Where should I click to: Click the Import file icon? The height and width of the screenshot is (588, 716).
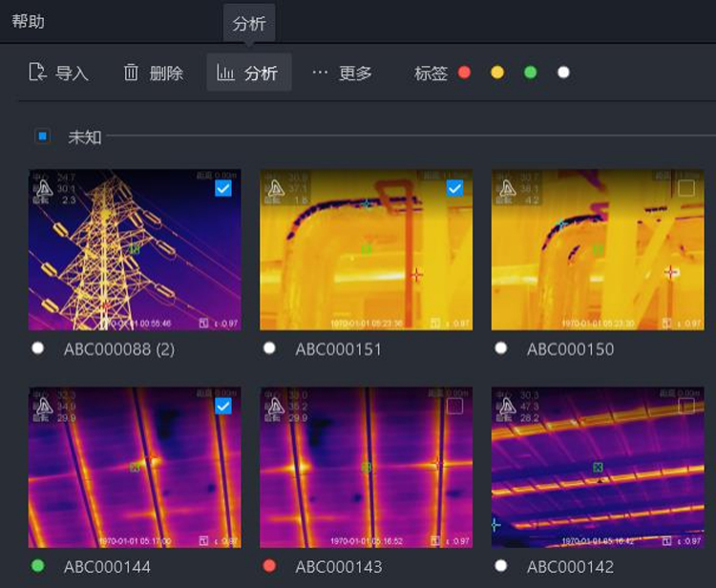click(38, 73)
